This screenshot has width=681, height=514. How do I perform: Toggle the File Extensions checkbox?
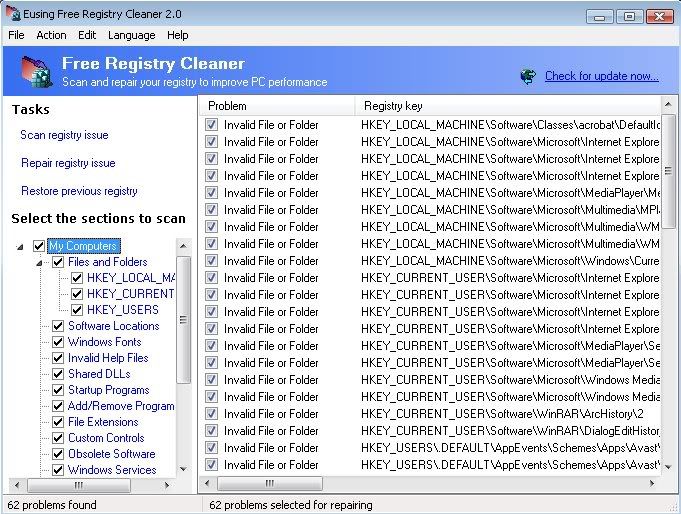coord(58,422)
